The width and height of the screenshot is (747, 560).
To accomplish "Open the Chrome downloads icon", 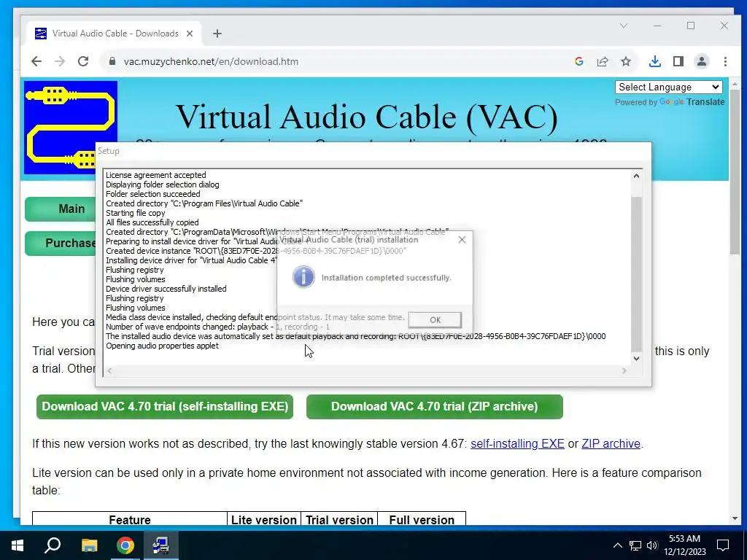I will 655,61.
